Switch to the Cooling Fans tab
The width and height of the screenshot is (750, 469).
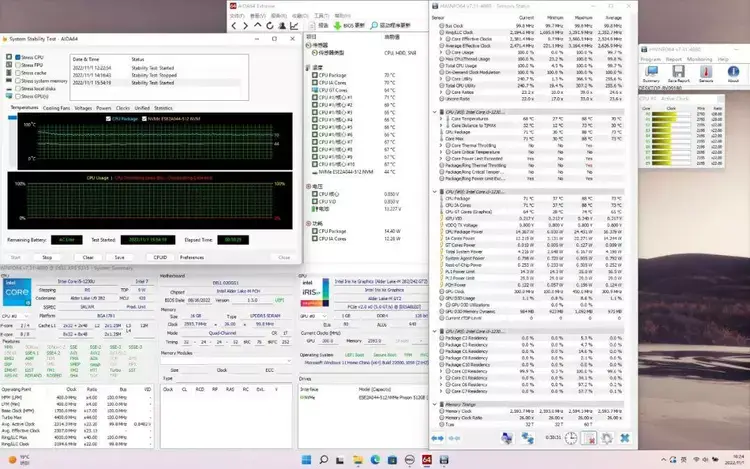pyautogui.click(x=56, y=107)
